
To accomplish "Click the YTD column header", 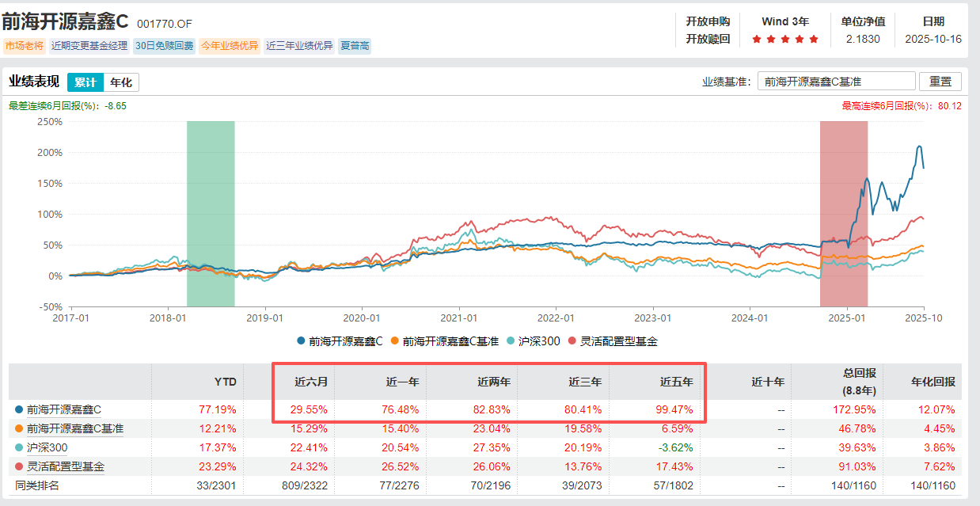I will point(227,382).
